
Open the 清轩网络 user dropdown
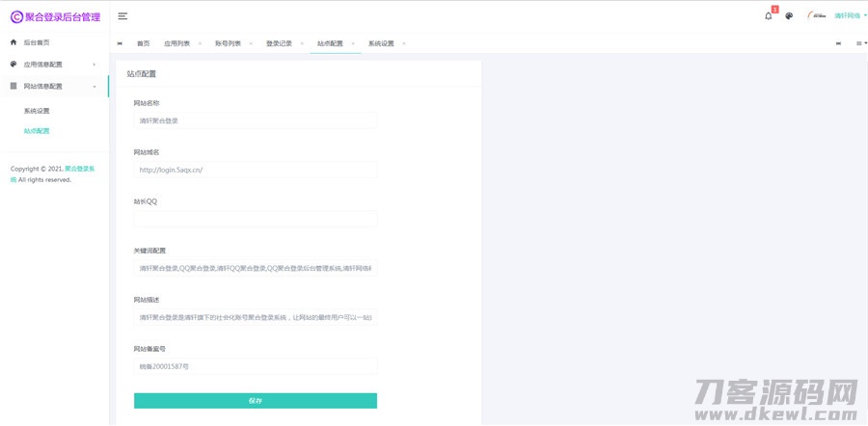tap(850, 16)
